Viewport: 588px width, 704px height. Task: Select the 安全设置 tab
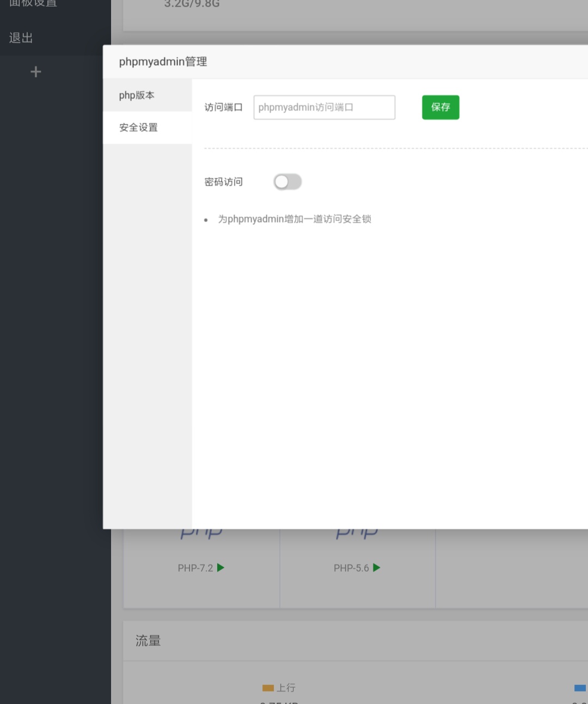click(147, 128)
